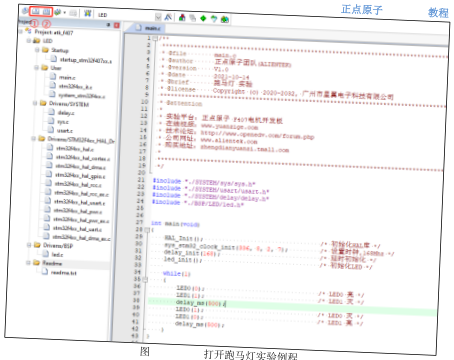Click the Rebuild all target files icon

[46, 12]
